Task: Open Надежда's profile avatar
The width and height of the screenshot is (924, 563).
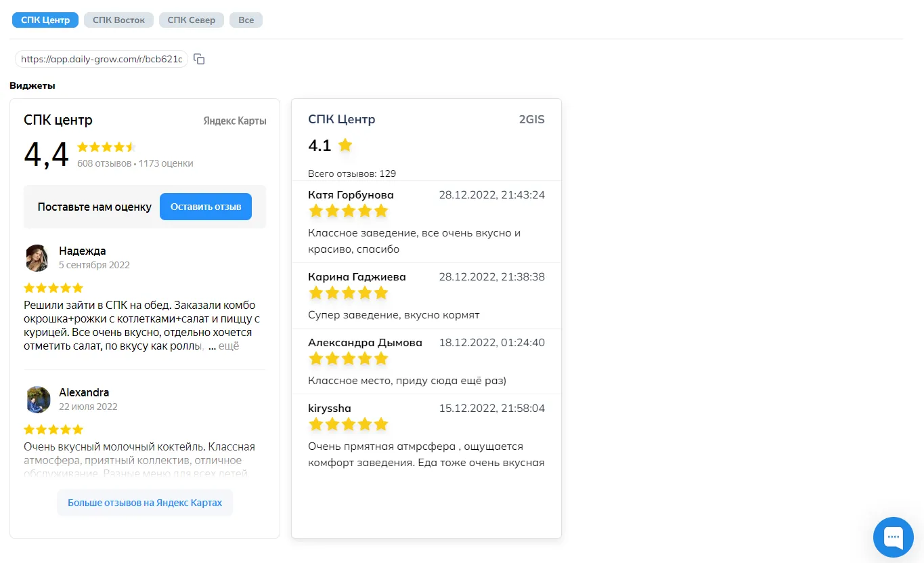Action: pyautogui.click(x=37, y=258)
